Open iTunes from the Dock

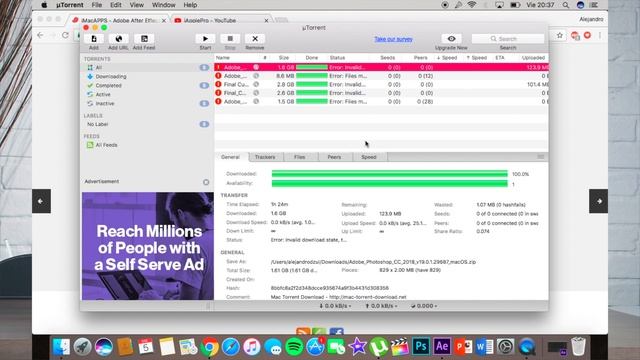point(252,347)
